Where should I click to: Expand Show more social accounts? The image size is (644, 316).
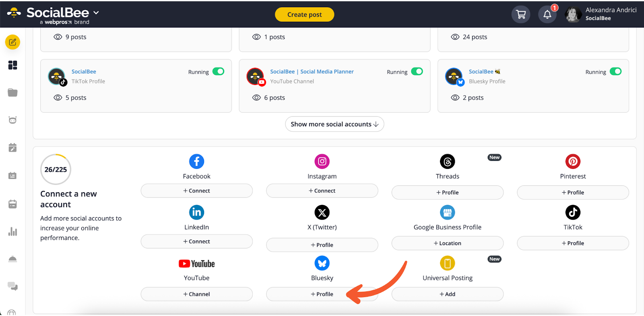pos(334,124)
